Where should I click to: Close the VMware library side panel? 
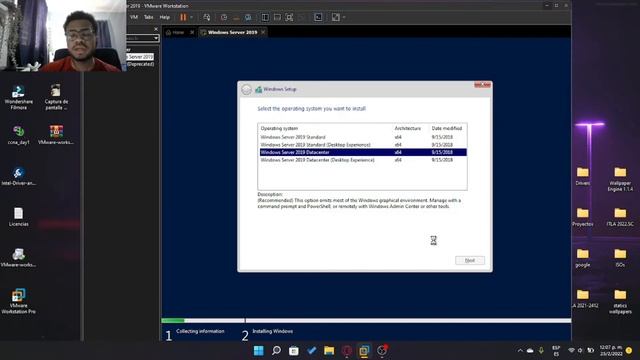pyautogui.click(x=156, y=29)
